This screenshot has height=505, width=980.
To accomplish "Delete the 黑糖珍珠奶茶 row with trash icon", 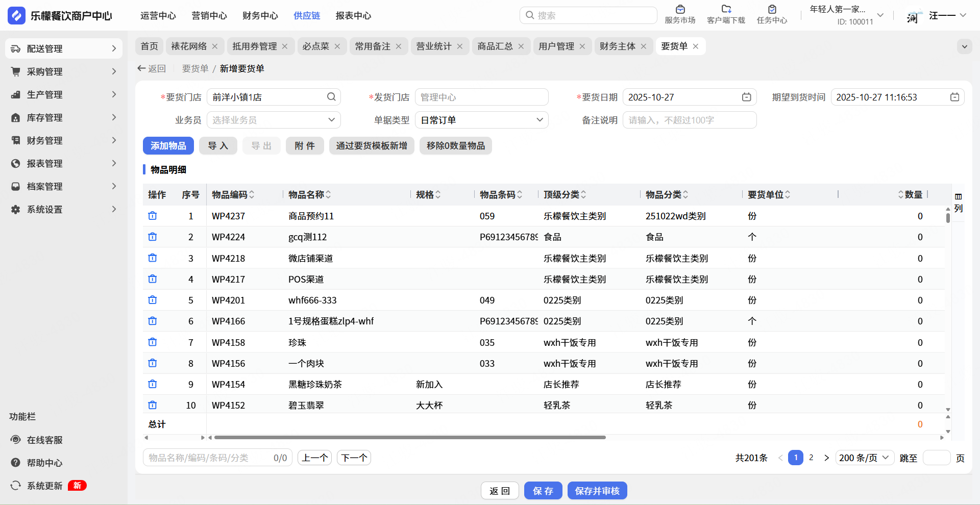I will pos(152,384).
